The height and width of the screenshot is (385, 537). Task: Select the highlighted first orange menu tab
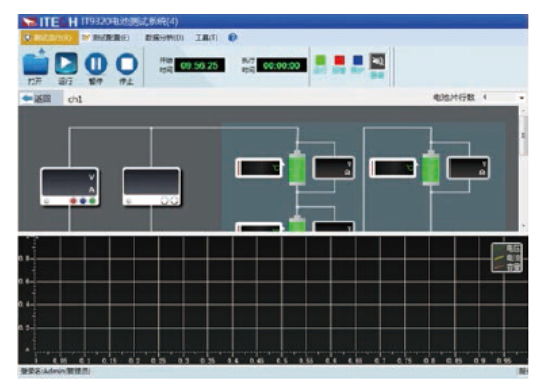pos(49,38)
